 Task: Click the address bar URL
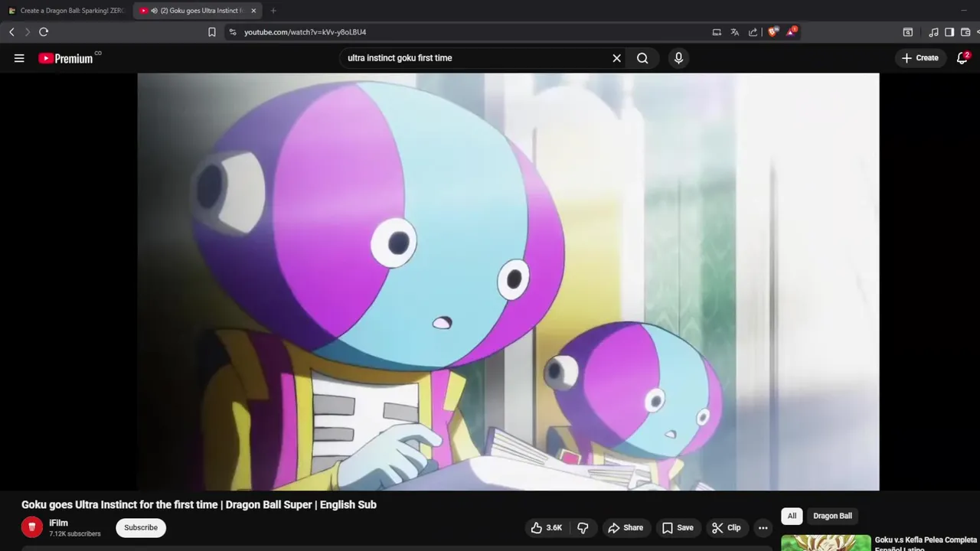(x=305, y=32)
